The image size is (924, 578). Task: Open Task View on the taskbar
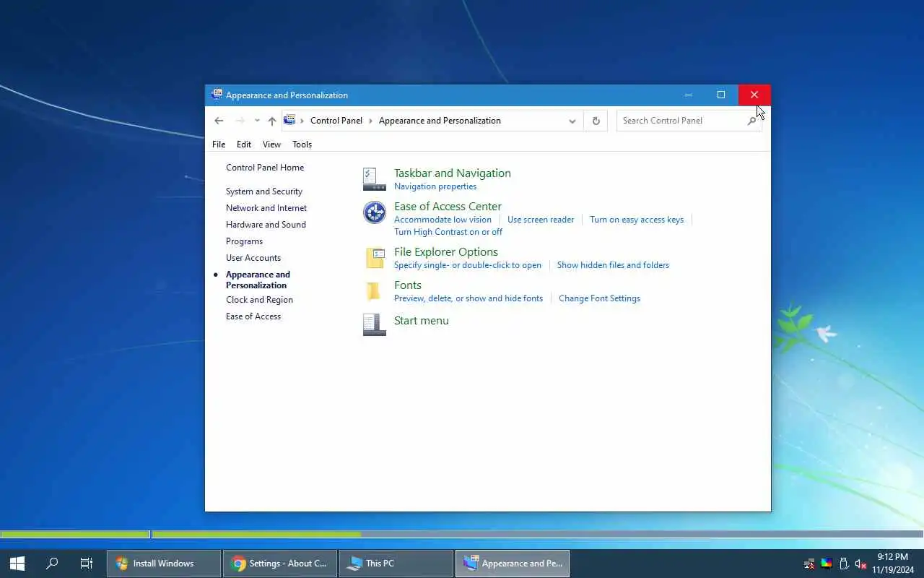[86, 564]
